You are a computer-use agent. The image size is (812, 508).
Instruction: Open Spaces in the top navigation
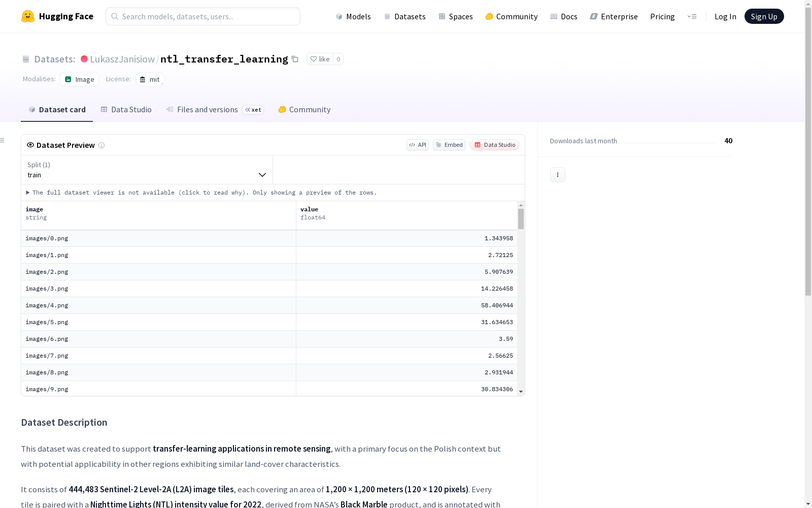[x=456, y=16]
